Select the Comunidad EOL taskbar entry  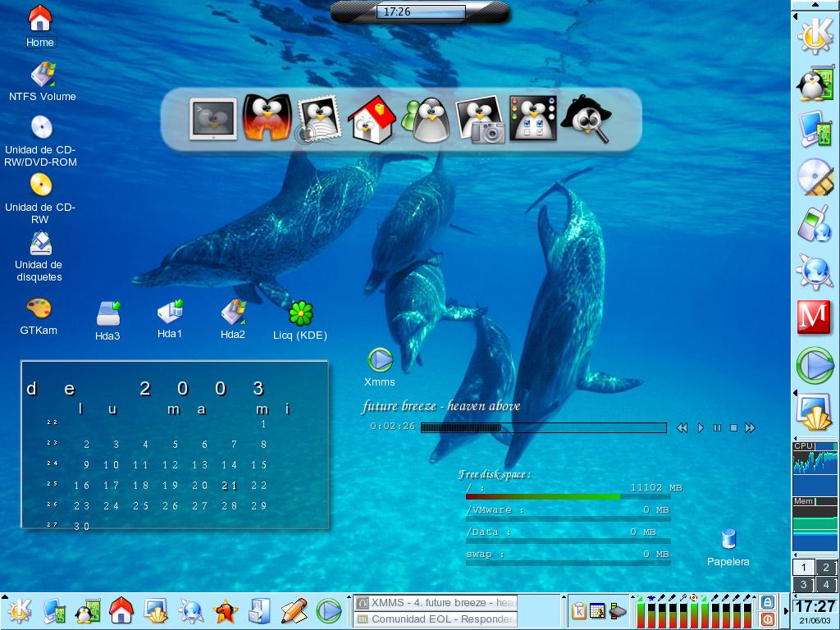[x=436, y=619]
